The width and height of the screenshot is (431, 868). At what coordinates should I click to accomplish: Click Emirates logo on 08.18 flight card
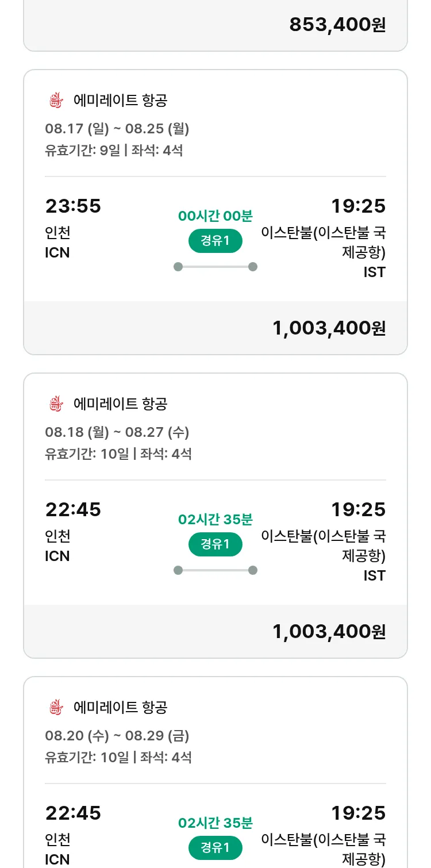55,404
